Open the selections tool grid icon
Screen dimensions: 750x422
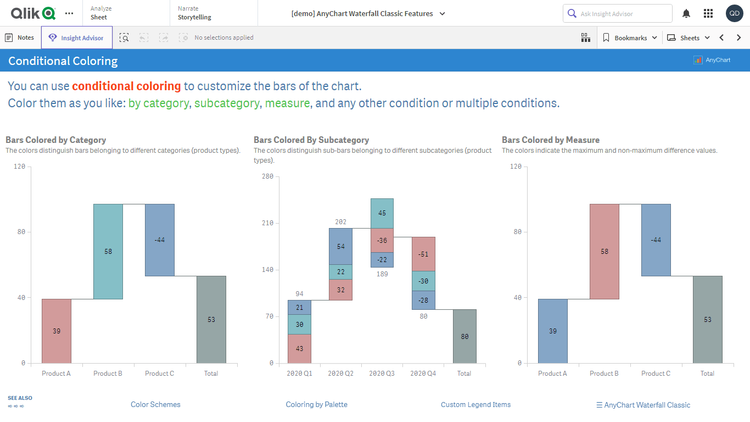585,37
